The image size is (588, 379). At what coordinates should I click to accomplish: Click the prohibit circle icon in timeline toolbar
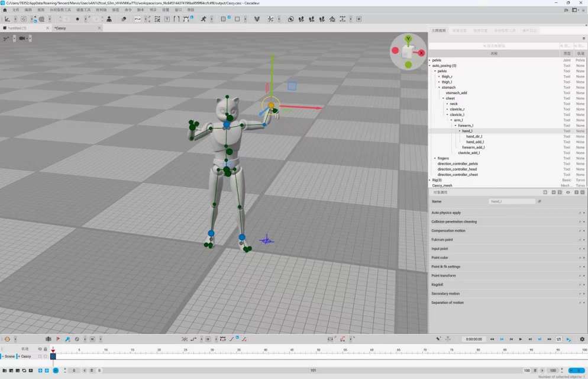tap(77, 339)
